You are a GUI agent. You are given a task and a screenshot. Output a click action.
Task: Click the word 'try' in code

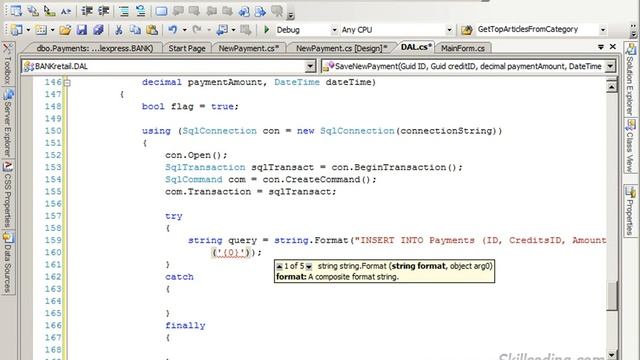tap(173, 216)
